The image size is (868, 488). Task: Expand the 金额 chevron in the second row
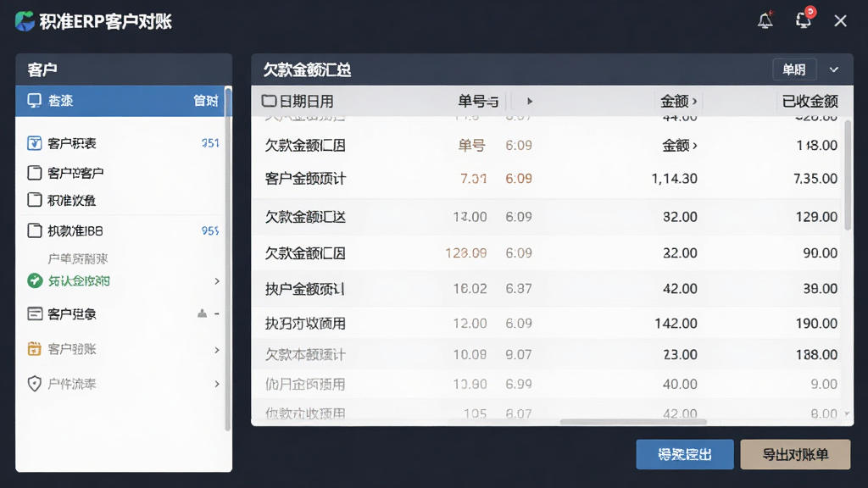click(695, 146)
